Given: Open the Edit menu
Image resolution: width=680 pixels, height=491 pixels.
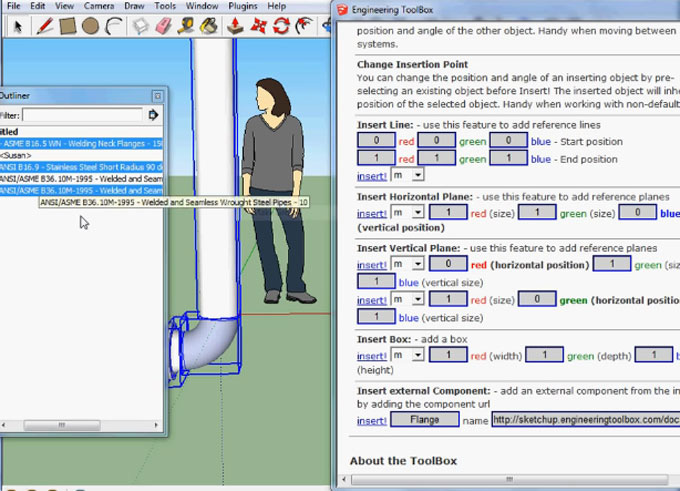Looking at the screenshot, I should tap(37, 6).
